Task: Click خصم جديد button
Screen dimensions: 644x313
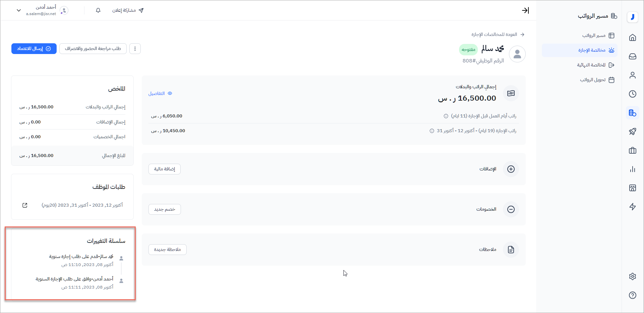Action: pos(165,209)
